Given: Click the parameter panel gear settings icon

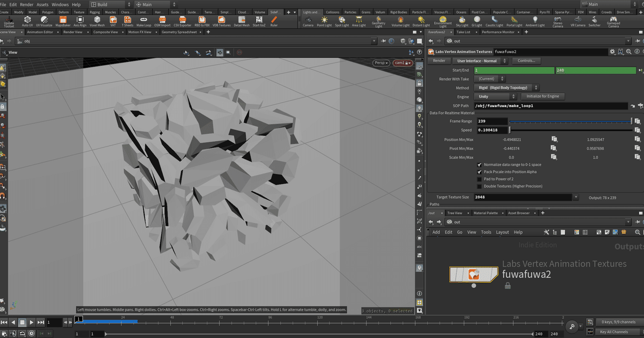Looking at the screenshot, I should point(612,52).
